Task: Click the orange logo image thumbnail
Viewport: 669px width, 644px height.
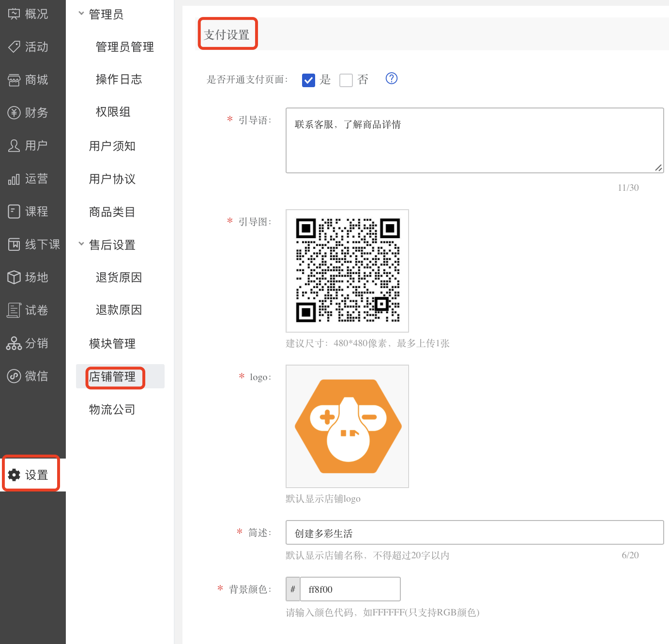Action: point(347,426)
